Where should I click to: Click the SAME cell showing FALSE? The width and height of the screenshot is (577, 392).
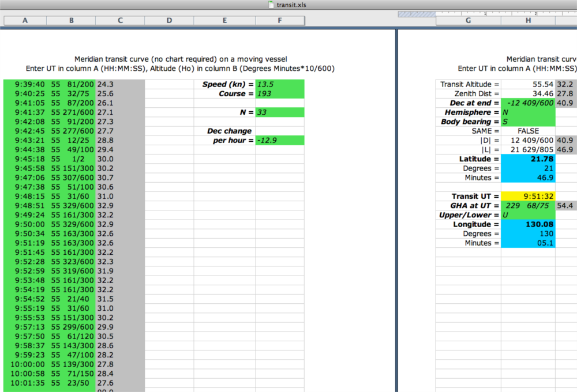click(528, 131)
